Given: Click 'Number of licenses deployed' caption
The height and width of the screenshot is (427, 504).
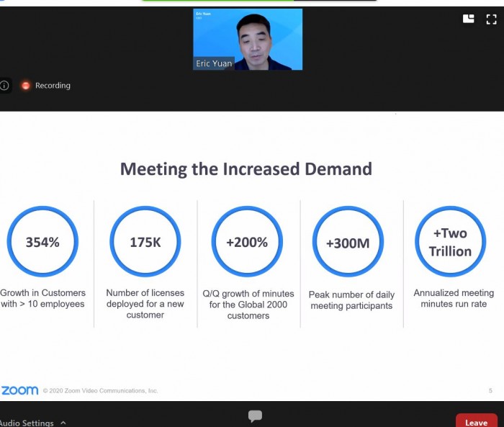Looking at the screenshot, I should [145, 304].
